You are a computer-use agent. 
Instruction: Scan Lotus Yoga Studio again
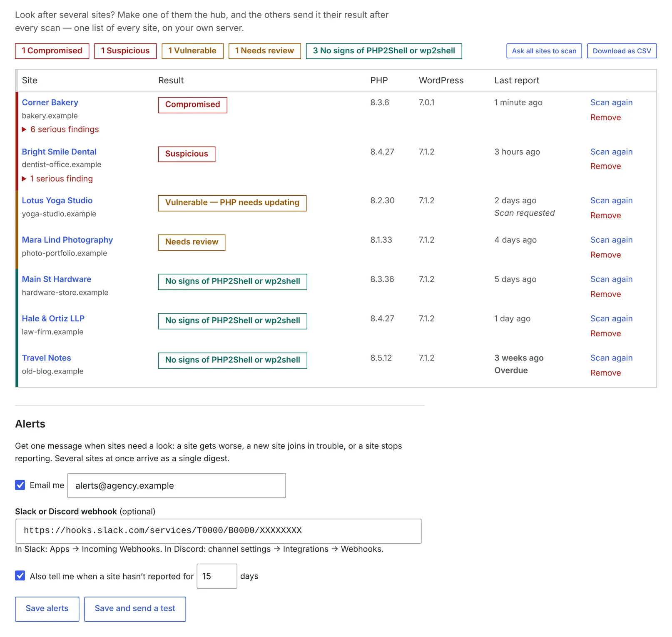coord(611,200)
